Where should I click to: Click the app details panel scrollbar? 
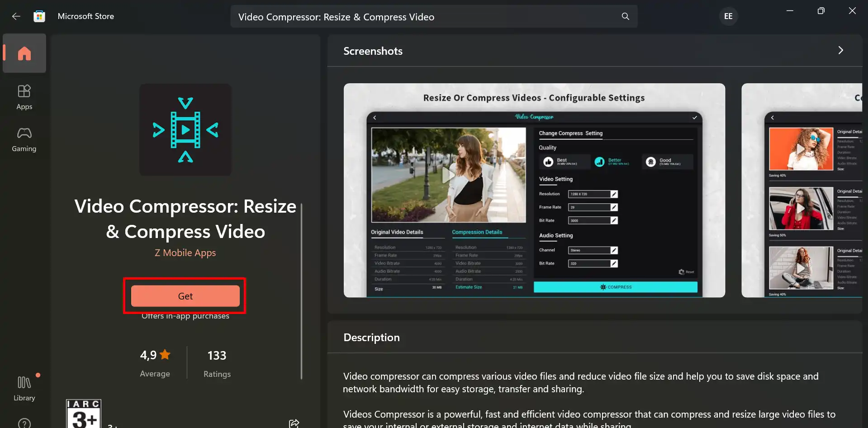coord(301,291)
